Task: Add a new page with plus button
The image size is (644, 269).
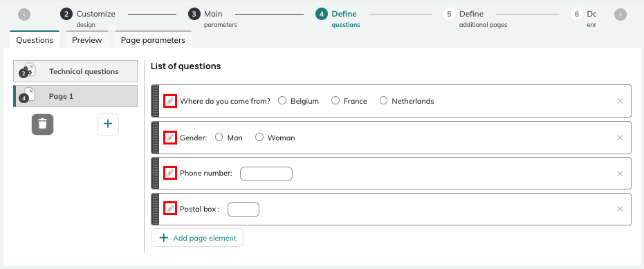Action: tap(108, 124)
